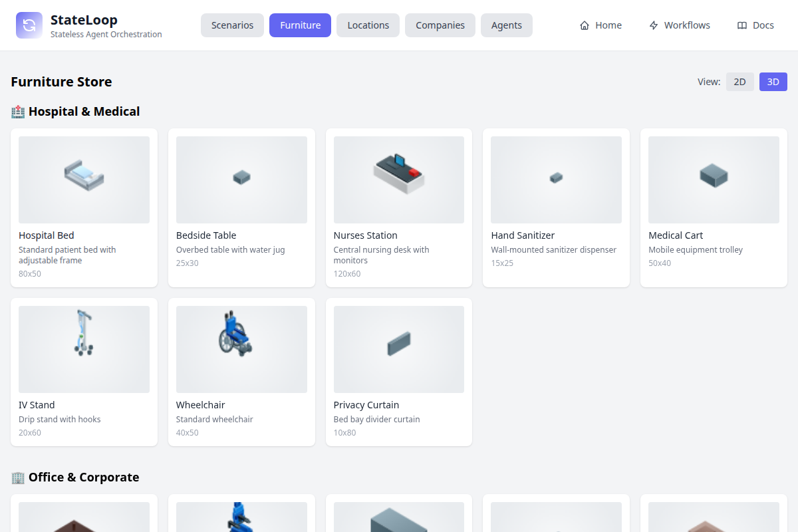Click the 'Standard wheelchair' description
Viewport: 798px width, 532px height.
215,420
